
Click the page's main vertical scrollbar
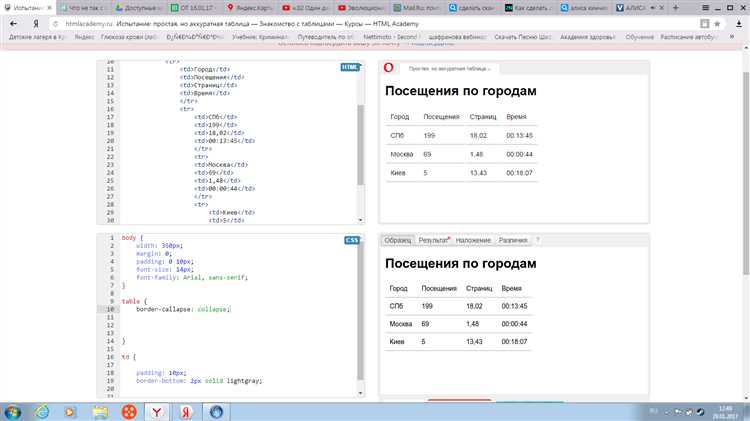point(746,172)
